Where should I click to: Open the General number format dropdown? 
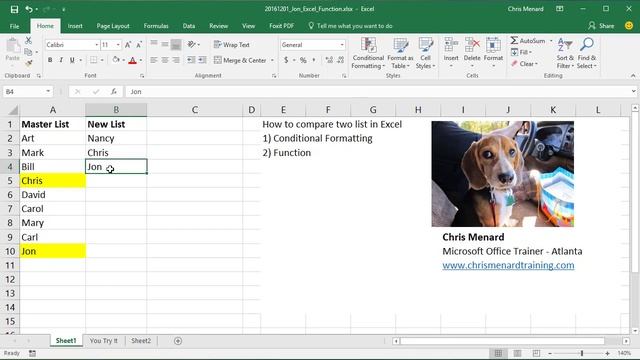(x=342, y=45)
